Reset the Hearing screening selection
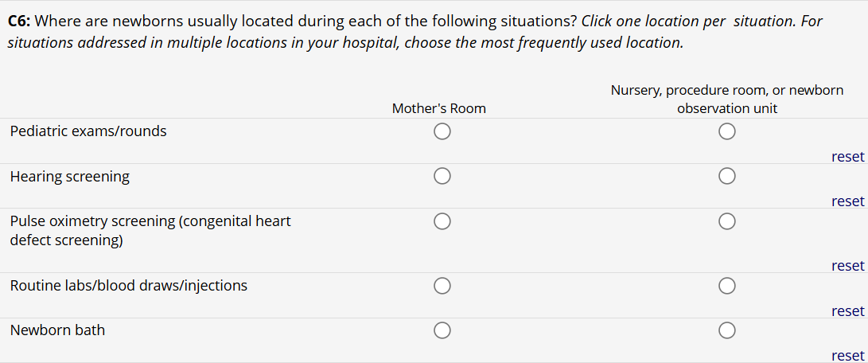Viewport: 868px width, 363px height. 847,201
